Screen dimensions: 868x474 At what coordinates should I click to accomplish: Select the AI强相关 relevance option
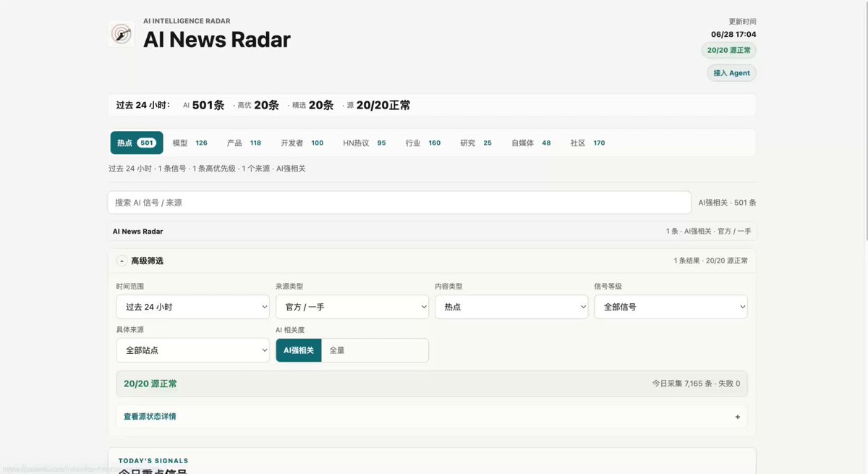pyautogui.click(x=299, y=350)
